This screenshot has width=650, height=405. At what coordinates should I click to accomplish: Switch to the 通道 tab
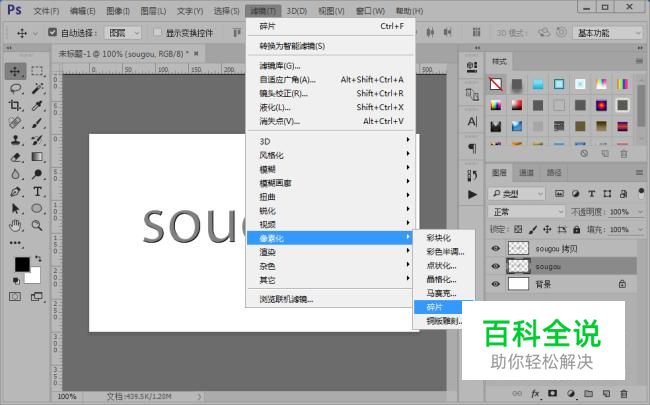click(x=526, y=172)
